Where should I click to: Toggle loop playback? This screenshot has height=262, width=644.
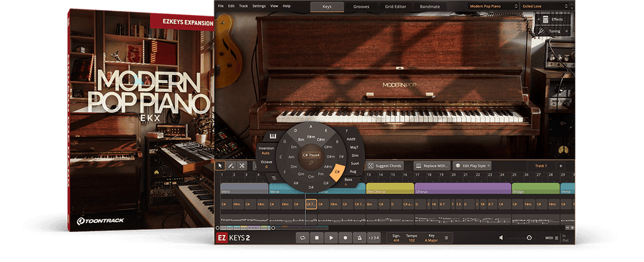click(x=303, y=237)
